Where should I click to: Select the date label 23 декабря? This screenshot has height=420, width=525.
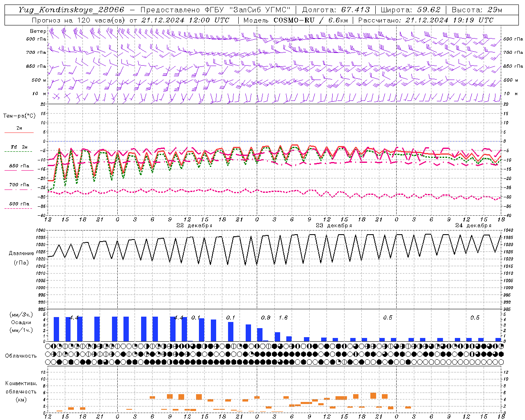334,226
